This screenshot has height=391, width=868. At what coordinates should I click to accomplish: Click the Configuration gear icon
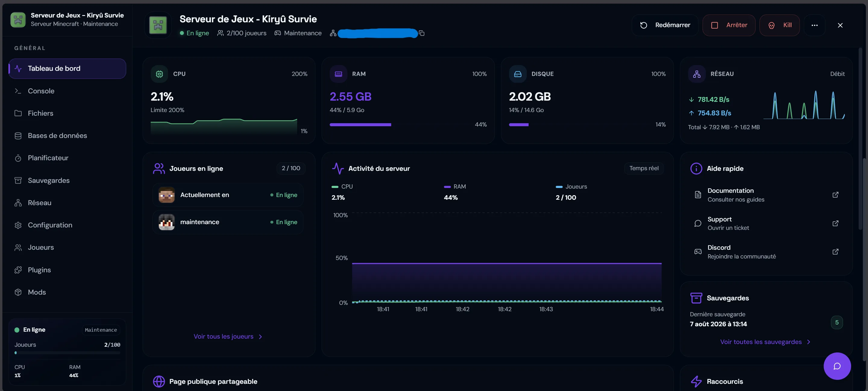pos(18,225)
